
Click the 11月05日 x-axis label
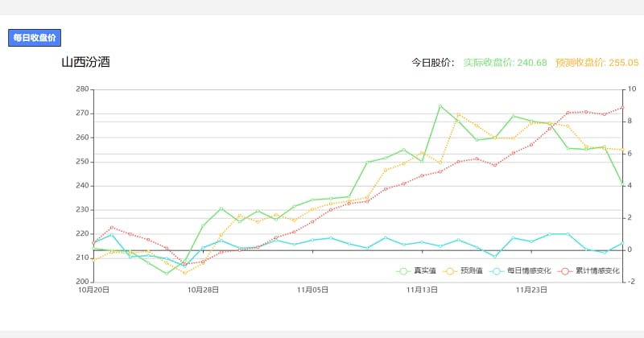[312, 290]
